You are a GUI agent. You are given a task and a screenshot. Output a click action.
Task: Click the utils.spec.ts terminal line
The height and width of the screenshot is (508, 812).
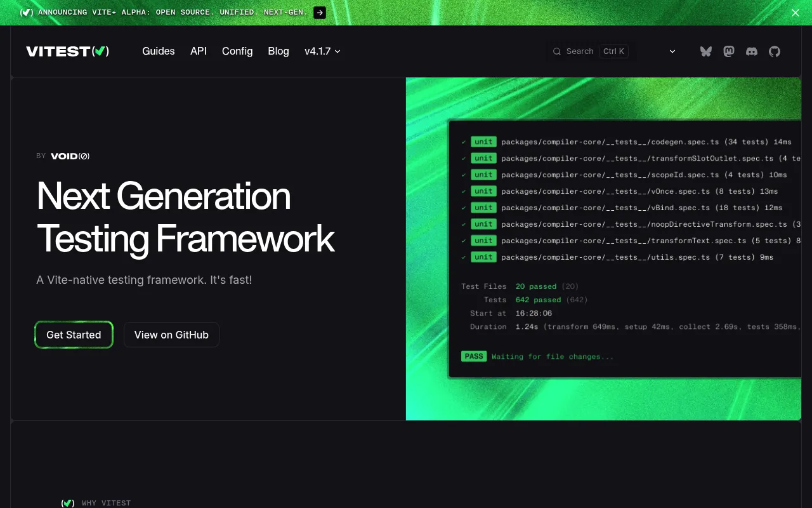(x=617, y=257)
